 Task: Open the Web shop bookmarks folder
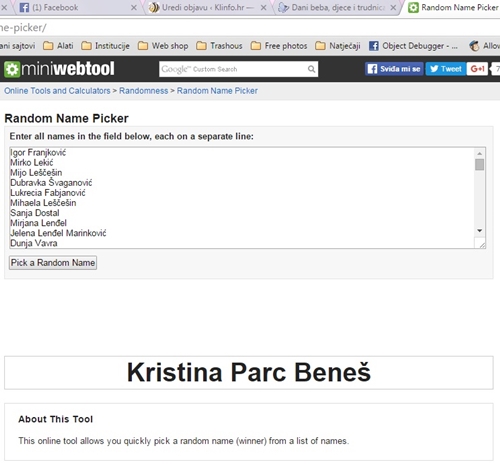click(163, 46)
